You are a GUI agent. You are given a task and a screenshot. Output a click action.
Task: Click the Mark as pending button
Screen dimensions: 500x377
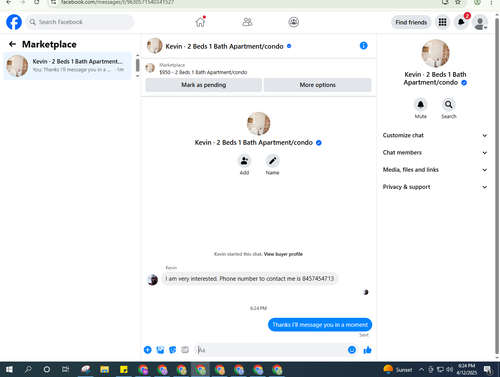203,85
